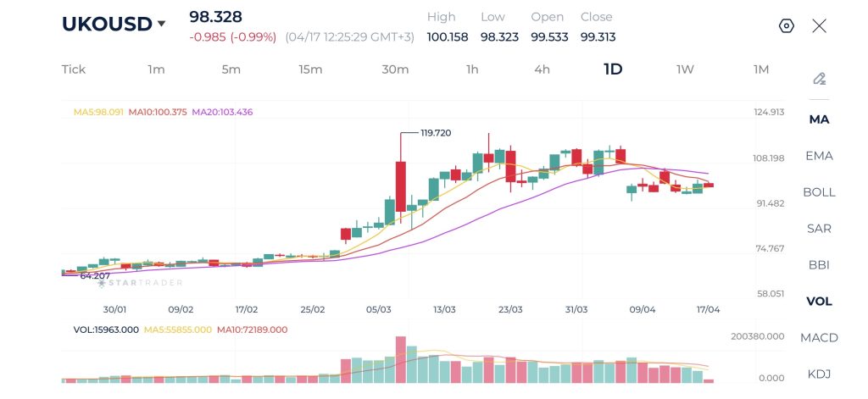This screenshot has height=399, width=868.
Task: Select the 1h timeframe tab
Action: click(472, 69)
